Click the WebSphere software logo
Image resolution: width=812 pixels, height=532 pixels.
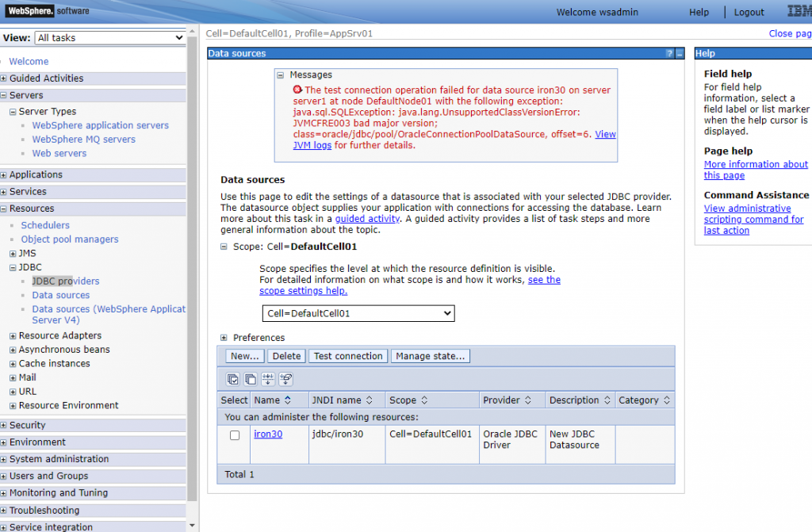pos(48,11)
